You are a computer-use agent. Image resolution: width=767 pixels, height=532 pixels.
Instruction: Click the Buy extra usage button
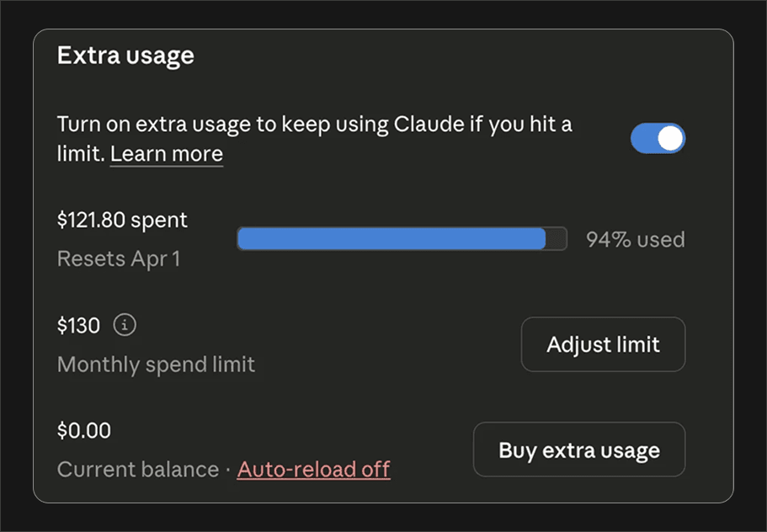[x=578, y=450]
